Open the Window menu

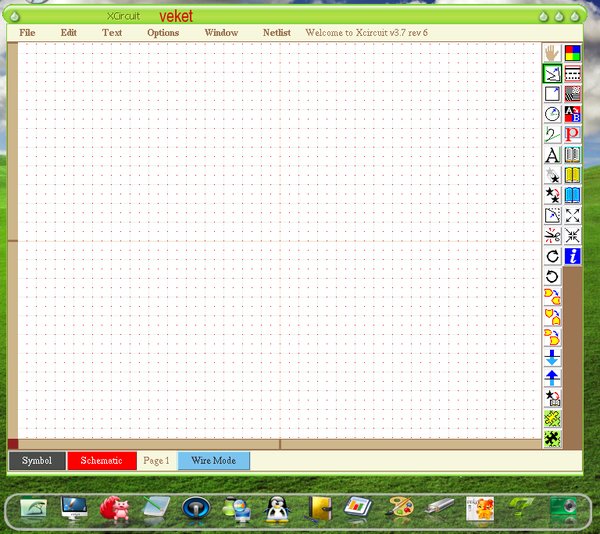click(221, 33)
